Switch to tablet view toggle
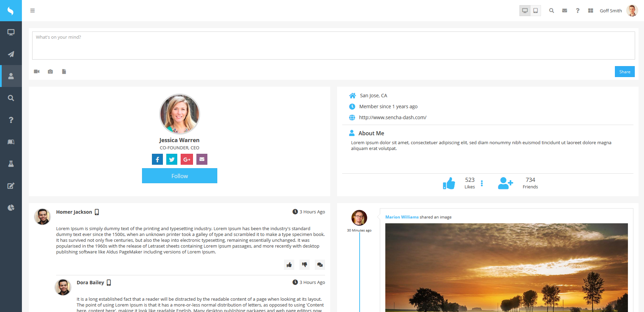Screen dimensions: 644x312 [536, 11]
